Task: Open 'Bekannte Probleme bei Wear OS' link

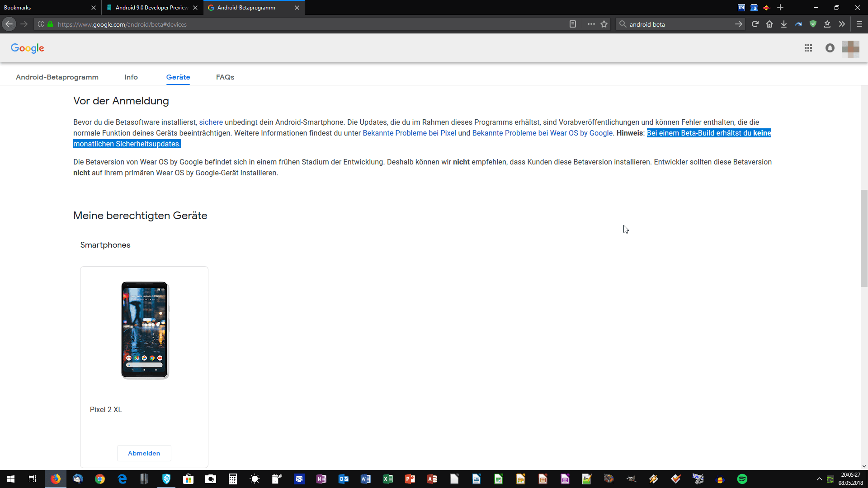Action: tap(542, 133)
